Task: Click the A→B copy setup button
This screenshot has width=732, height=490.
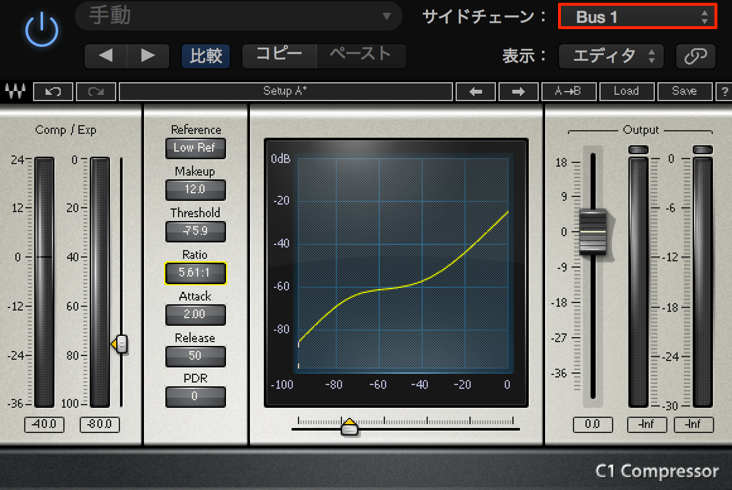Action: [x=568, y=91]
